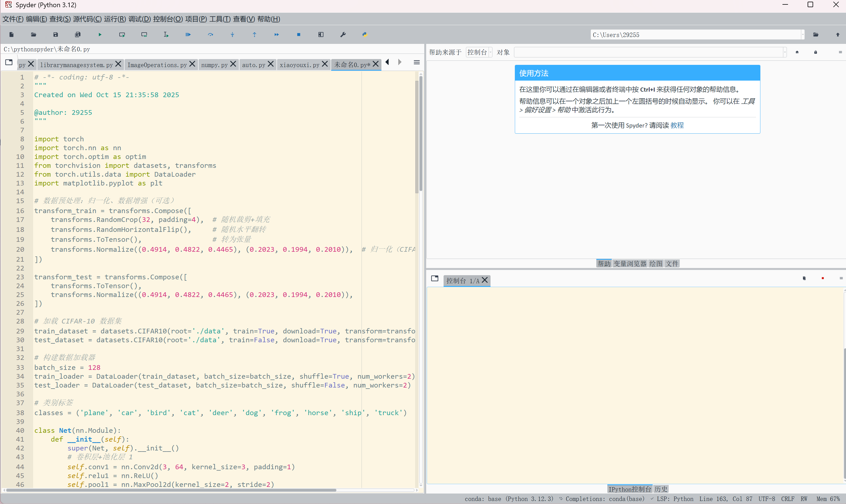
Task: Click the 教程 tutorial link
Action: [x=677, y=125]
